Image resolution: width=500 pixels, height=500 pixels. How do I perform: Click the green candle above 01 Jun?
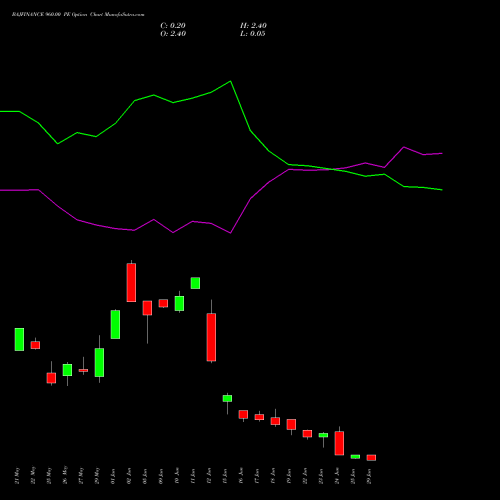click(115, 324)
